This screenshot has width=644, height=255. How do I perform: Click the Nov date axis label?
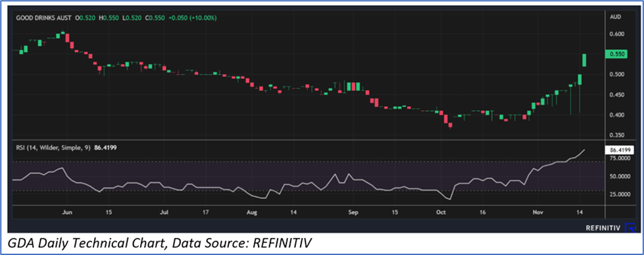click(x=537, y=212)
